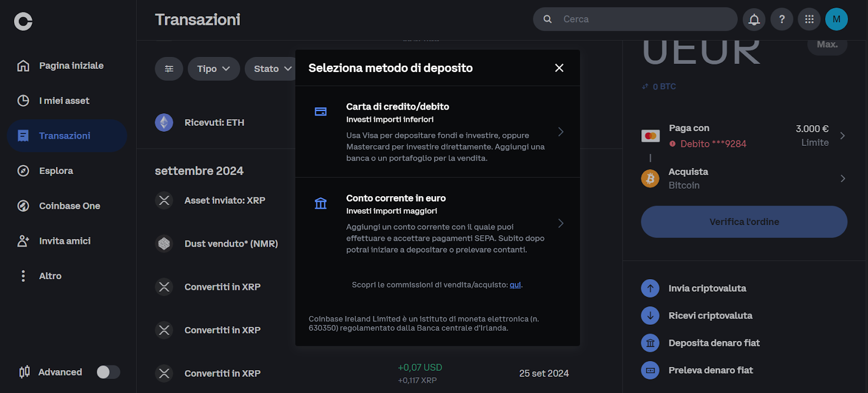Expand the Tipo filter dropdown
The height and width of the screenshot is (393, 868).
pyautogui.click(x=214, y=69)
